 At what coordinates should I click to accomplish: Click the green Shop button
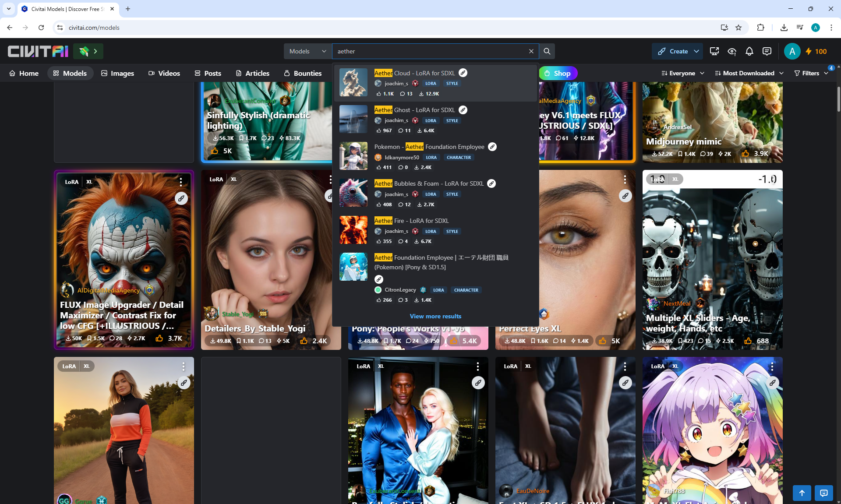pos(558,73)
